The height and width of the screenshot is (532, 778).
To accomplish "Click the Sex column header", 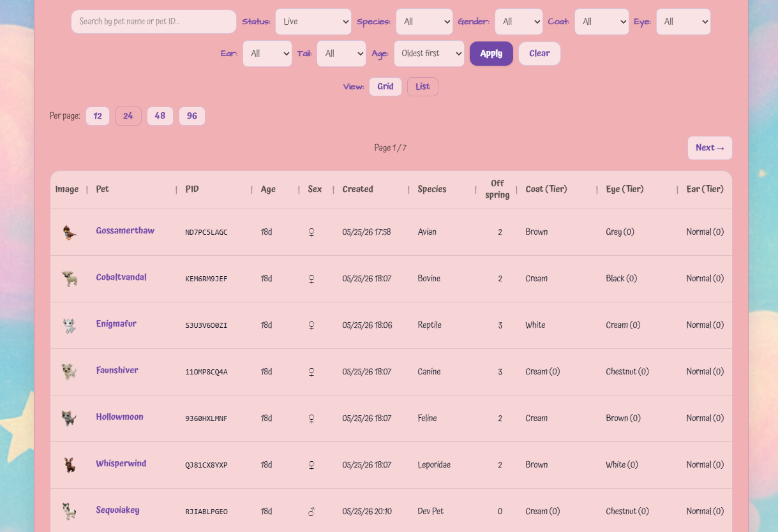I will tap(315, 189).
